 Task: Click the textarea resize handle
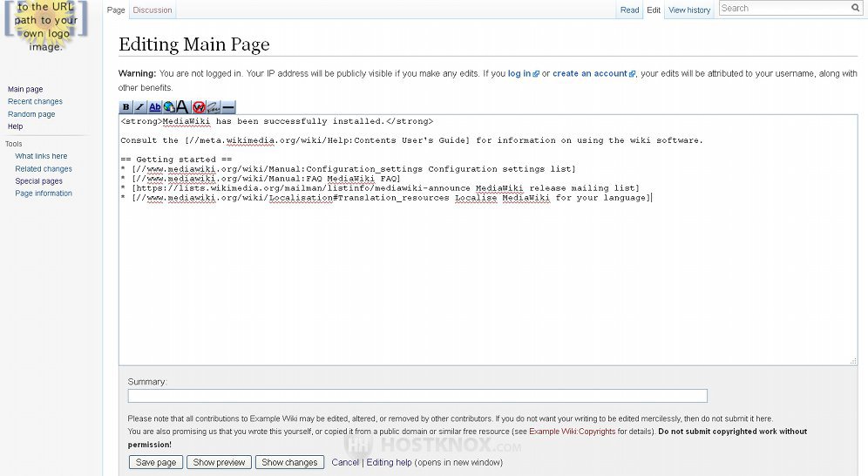point(853,361)
